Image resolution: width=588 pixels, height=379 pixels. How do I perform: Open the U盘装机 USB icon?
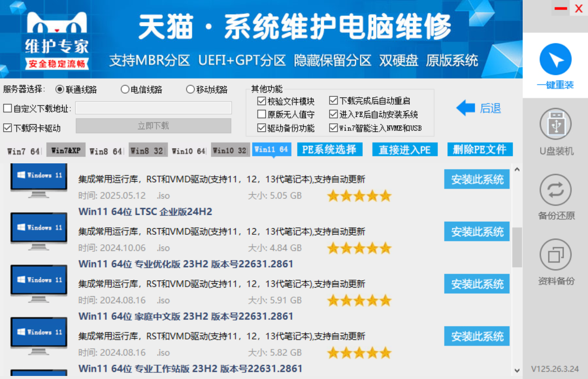(555, 125)
